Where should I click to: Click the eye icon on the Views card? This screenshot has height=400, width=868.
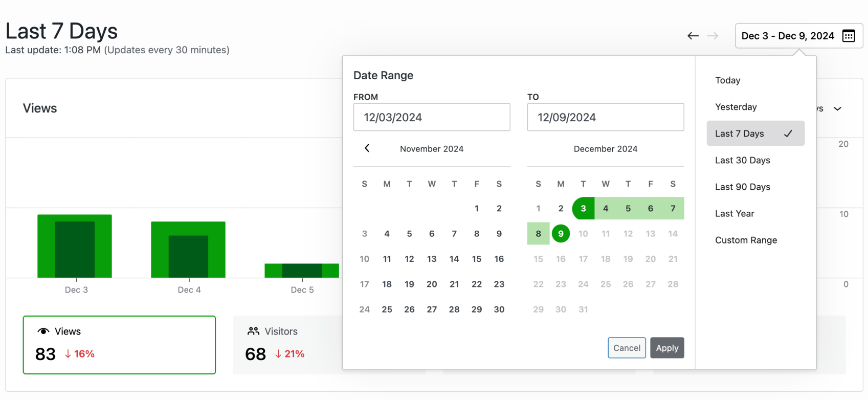click(43, 331)
